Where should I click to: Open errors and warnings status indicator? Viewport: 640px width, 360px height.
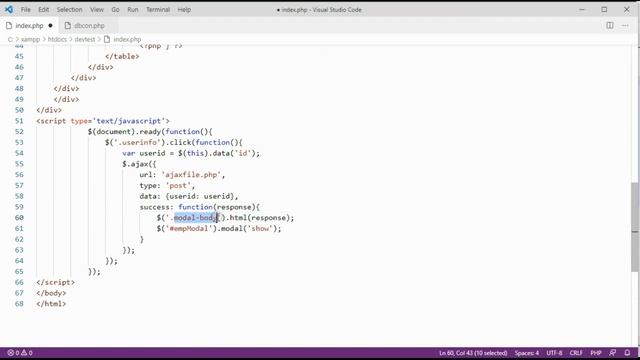pos(20,353)
